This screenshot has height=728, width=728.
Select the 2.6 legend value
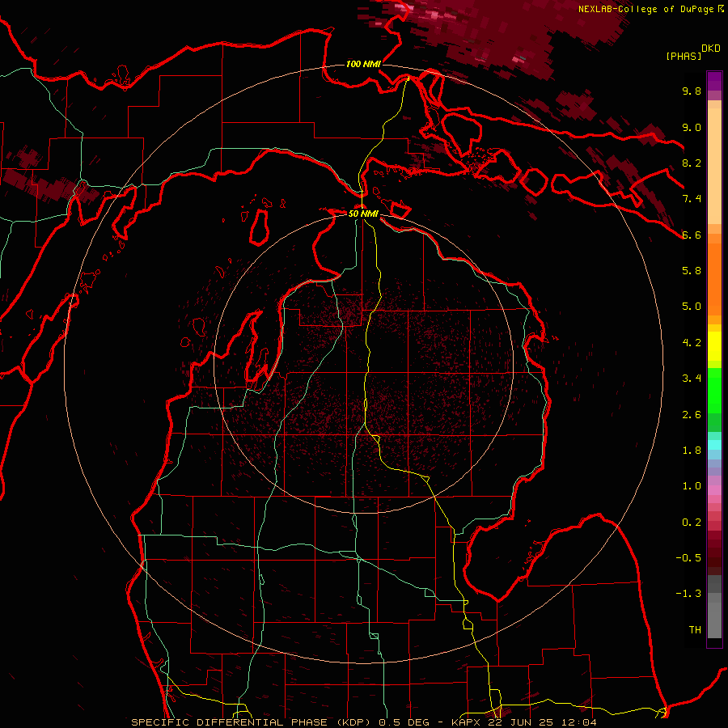point(692,415)
